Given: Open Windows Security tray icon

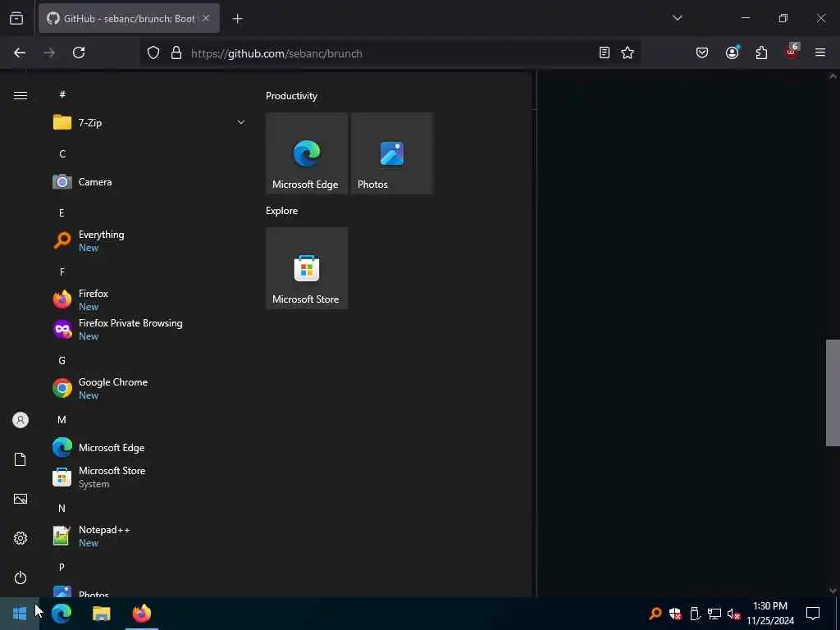Looking at the screenshot, I should click(x=675, y=614).
